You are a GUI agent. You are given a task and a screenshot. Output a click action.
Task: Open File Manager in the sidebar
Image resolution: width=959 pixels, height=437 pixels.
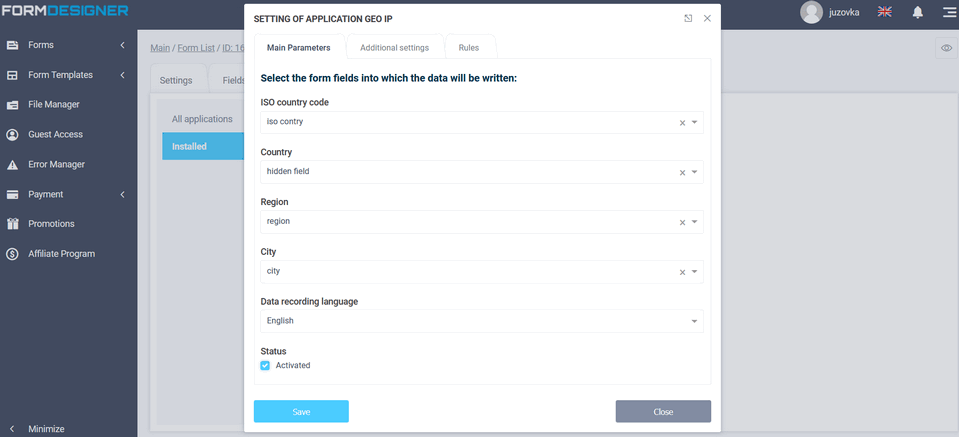pos(54,105)
